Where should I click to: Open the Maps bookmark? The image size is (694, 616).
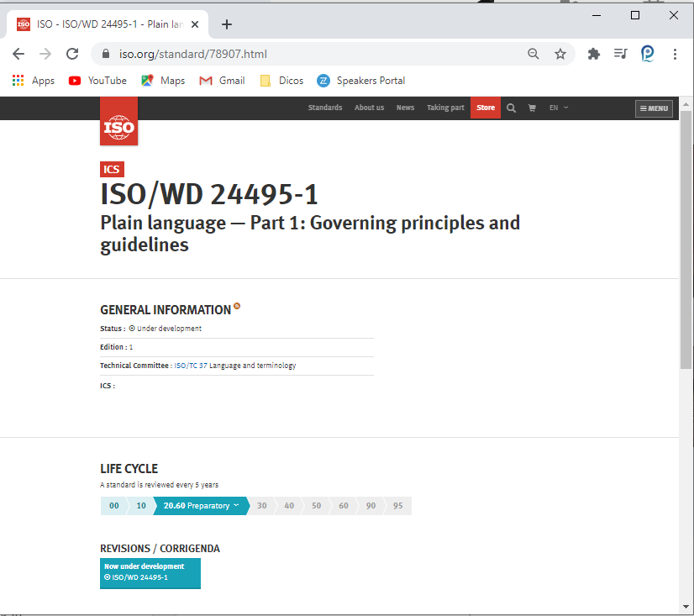pyautogui.click(x=163, y=81)
